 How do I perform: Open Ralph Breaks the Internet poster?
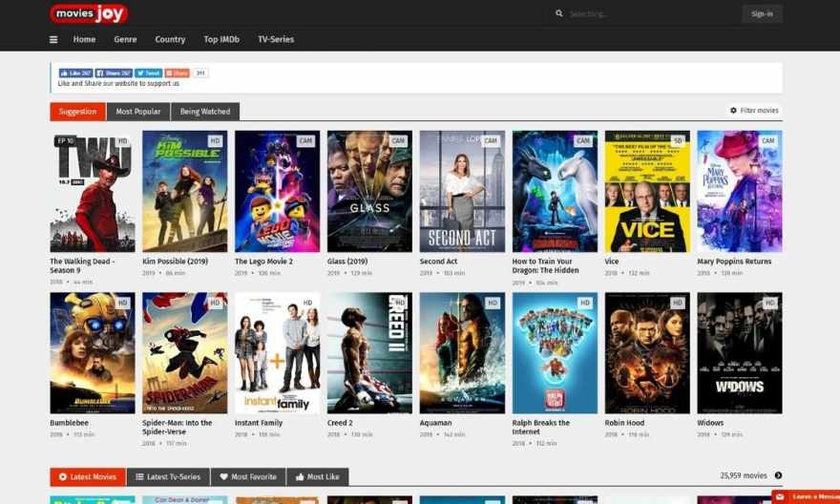pos(555,353)
